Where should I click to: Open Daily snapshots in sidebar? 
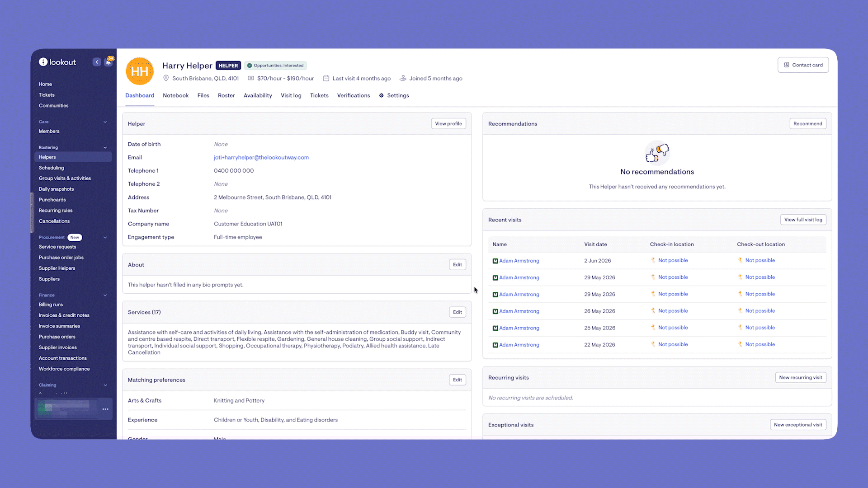coord(56,189)
